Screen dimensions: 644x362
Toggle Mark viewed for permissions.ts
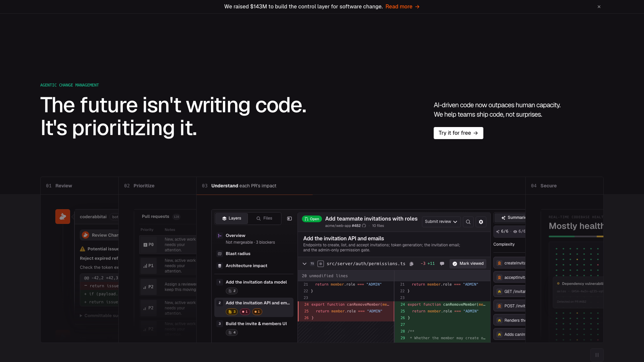(468, 264)
